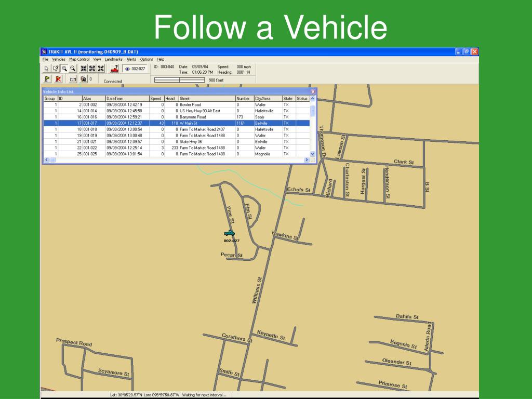Click horizontal scroll right arrow in vehicle list
The height and width of the screenshot is (399, 532).
[x=307, y=160]
